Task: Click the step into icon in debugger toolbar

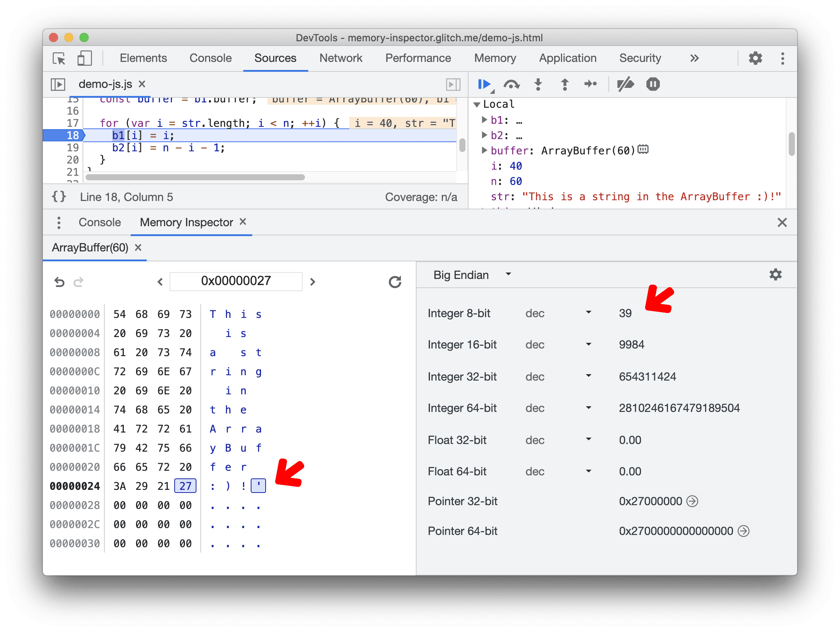Action: tap(538, 85)
